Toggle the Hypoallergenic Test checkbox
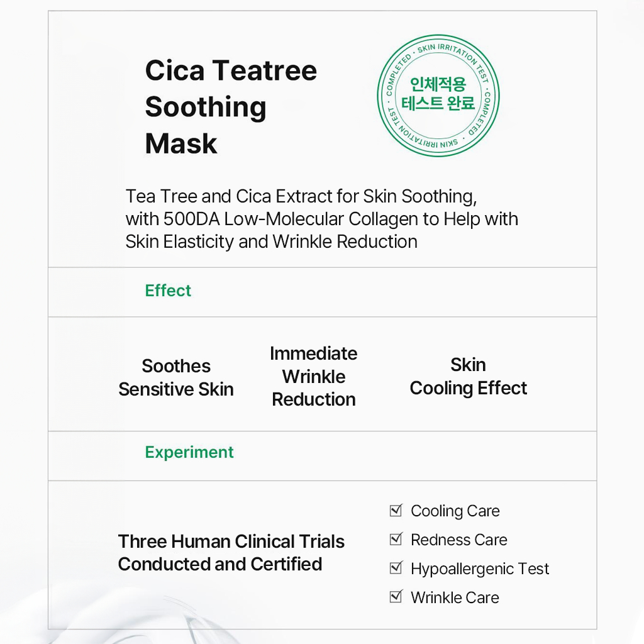 click(396, 568)
